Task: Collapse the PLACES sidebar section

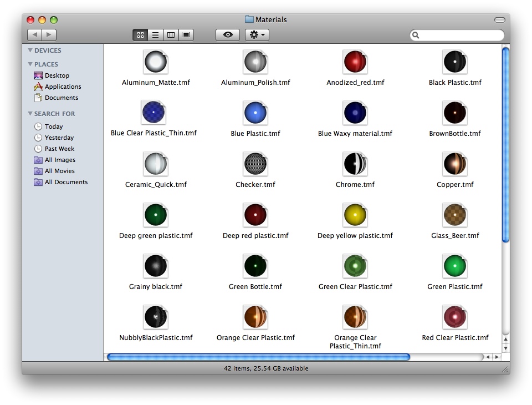Action: click(x=30, y=64)
